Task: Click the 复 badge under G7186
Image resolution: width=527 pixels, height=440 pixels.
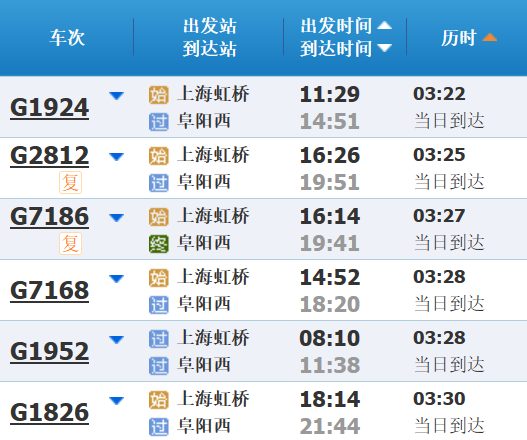Action: click(x=71, y=243)
